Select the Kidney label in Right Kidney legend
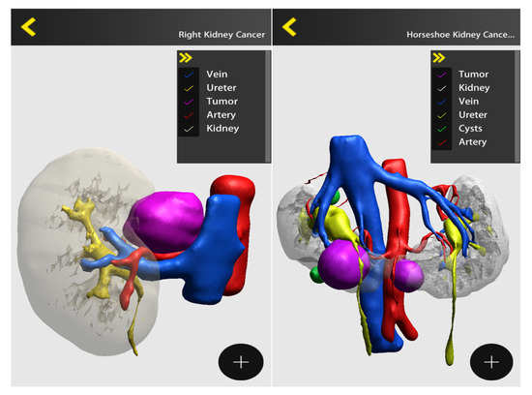 [222, 129]
